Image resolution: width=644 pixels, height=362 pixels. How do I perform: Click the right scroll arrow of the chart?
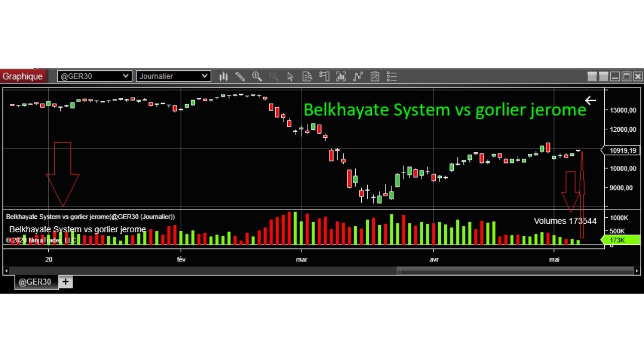tap(637, 270)
